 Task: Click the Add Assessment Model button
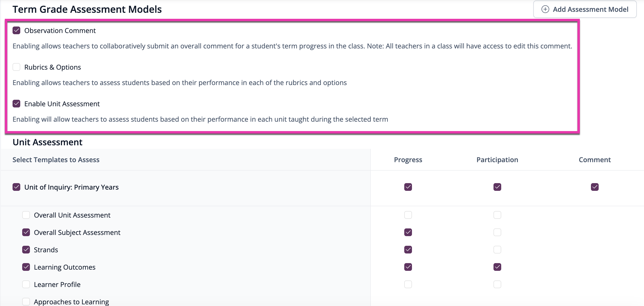pos(584,9)
